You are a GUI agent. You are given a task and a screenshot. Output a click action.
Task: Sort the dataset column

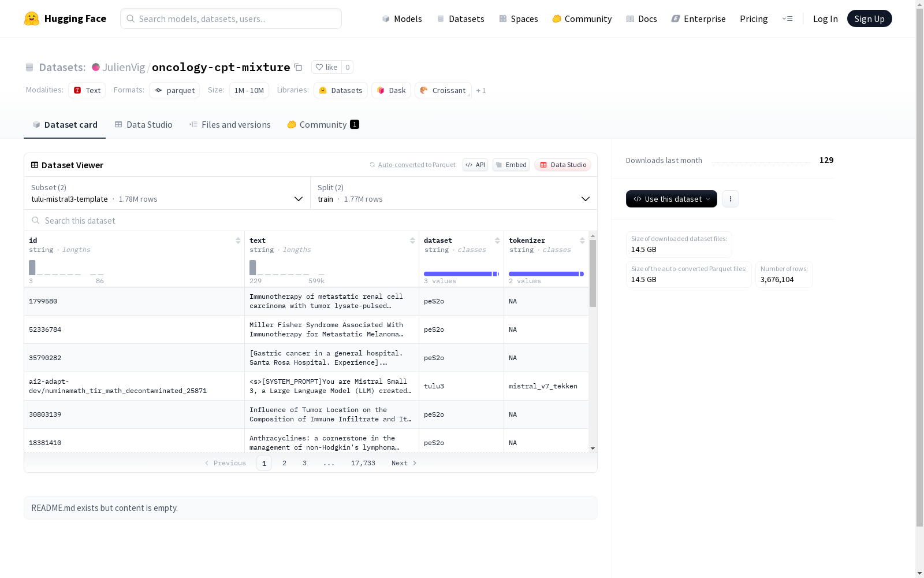(x=497, y=240)
